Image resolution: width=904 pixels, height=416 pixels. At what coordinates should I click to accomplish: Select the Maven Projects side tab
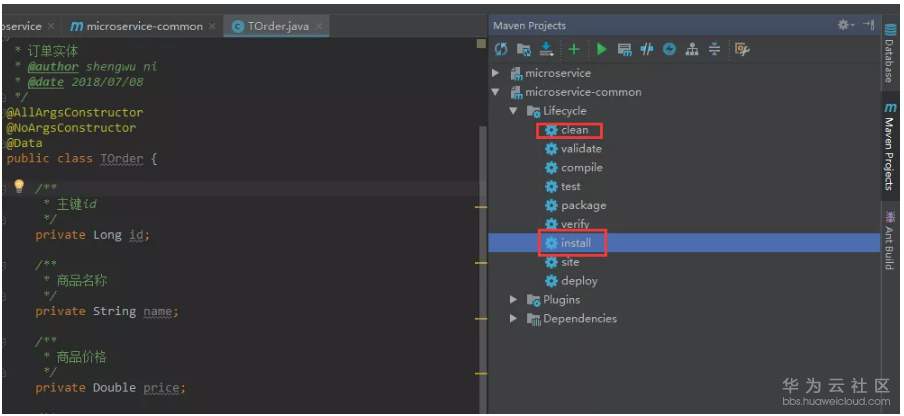890,148
